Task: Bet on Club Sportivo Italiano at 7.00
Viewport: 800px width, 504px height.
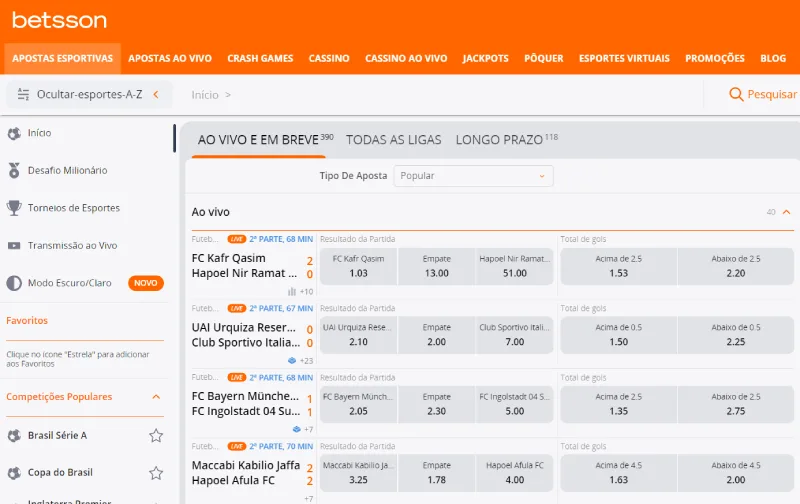Action: click(x=514, y=335)
